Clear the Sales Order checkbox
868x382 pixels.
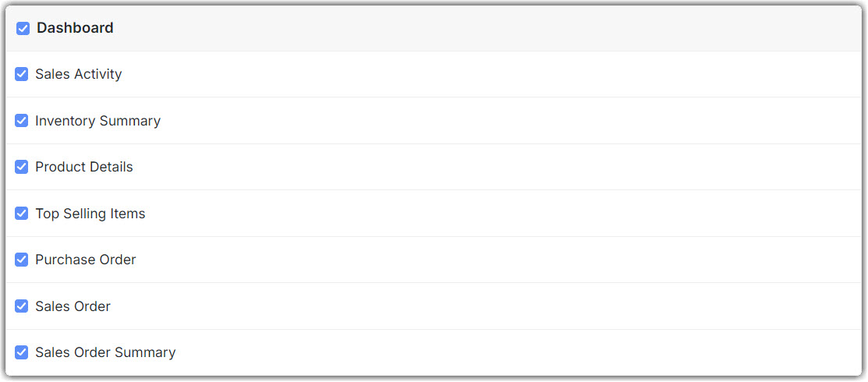click(x=22, y=306)
